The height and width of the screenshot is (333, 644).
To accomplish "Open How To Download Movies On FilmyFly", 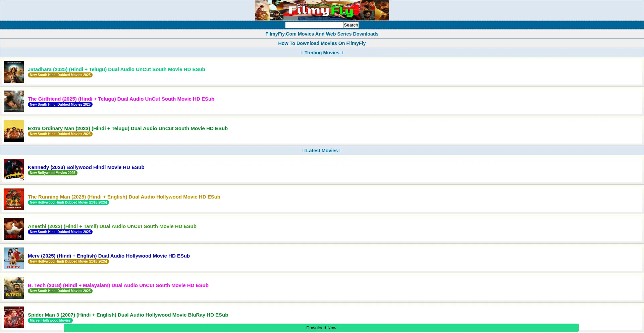I will click(x=322, y=43).
